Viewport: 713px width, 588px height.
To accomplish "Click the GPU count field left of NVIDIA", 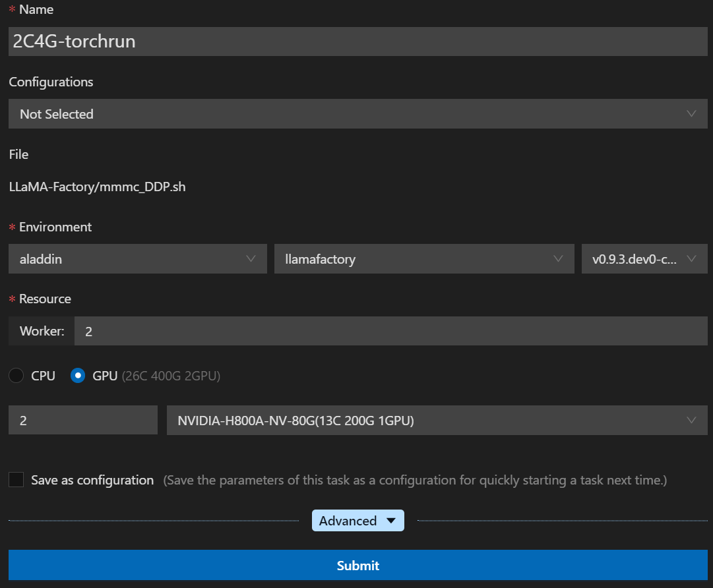I will point(83,421).
